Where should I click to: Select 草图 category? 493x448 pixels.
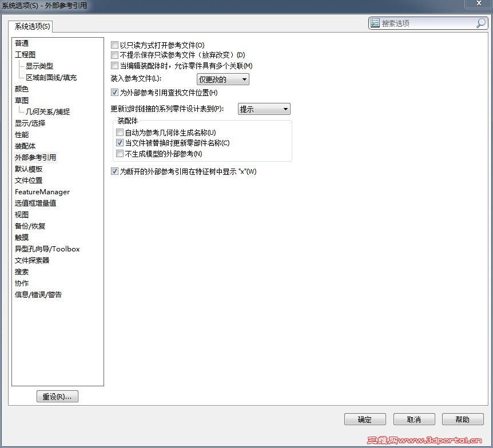click(x=22, y=100)
